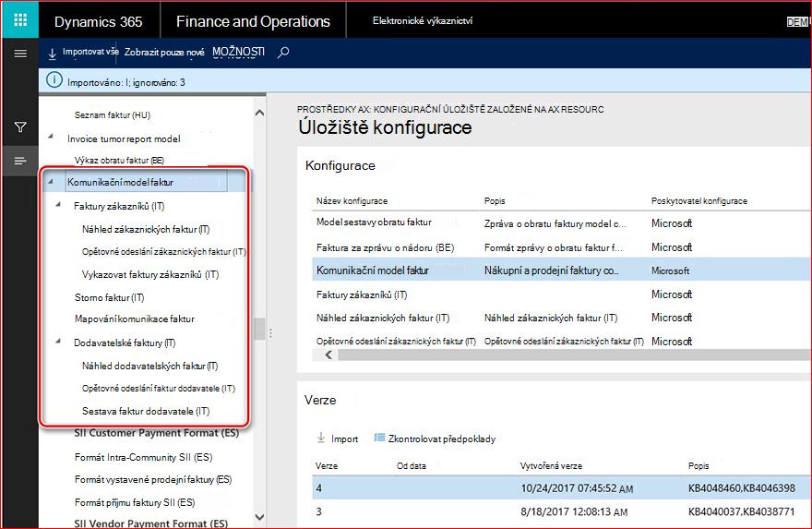812x529 pixels.
Task: Select Sestava faktur dodavatele (IT)
Action: point(146,411)
